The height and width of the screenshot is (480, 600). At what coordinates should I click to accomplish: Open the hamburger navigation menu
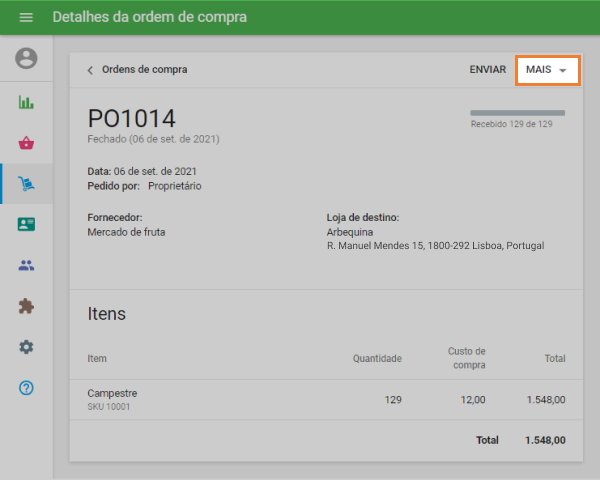26,18
